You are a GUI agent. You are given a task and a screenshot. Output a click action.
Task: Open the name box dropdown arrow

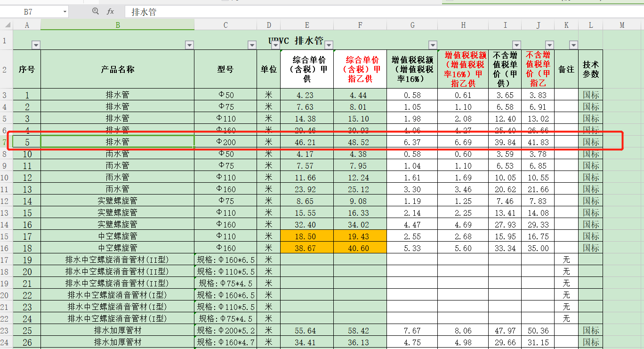click(64, 12)
